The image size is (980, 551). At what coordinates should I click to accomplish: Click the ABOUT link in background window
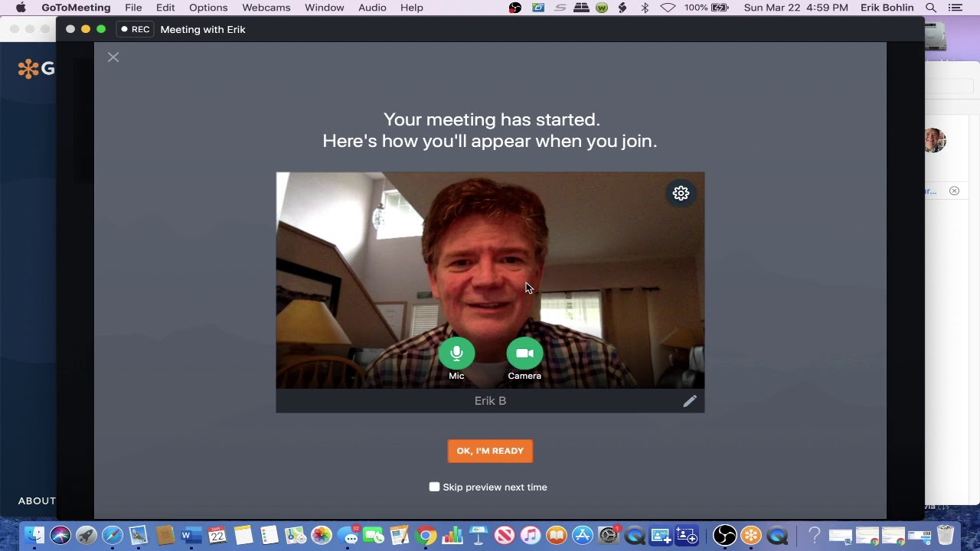37,500
